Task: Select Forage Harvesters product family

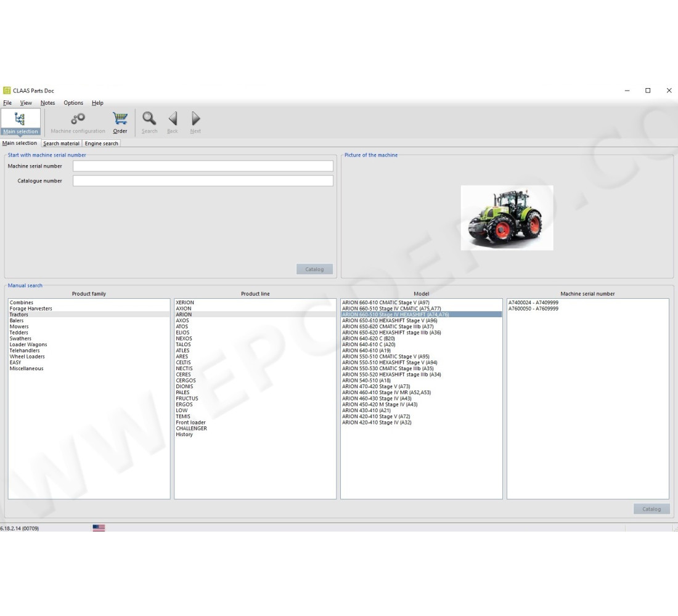Action: click(89, 309)
